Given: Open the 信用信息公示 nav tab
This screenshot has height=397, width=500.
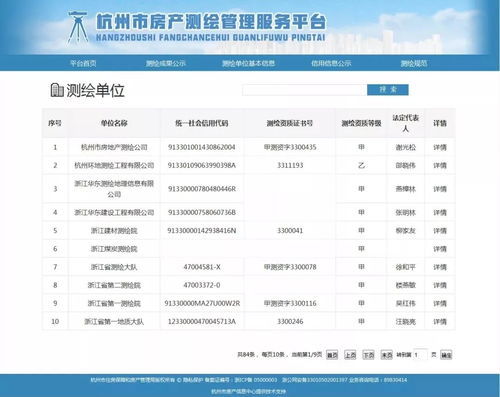Looking at the screenshot, I should click(x=331, y=63).
